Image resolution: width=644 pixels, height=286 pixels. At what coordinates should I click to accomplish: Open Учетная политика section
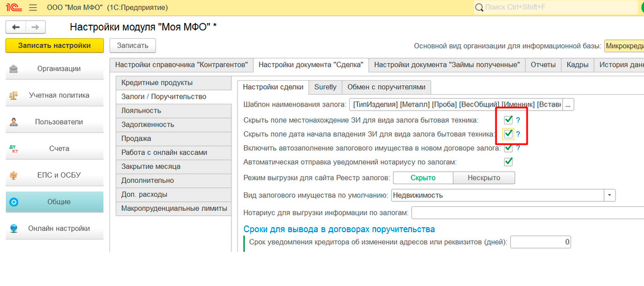(x=54, y=95)
